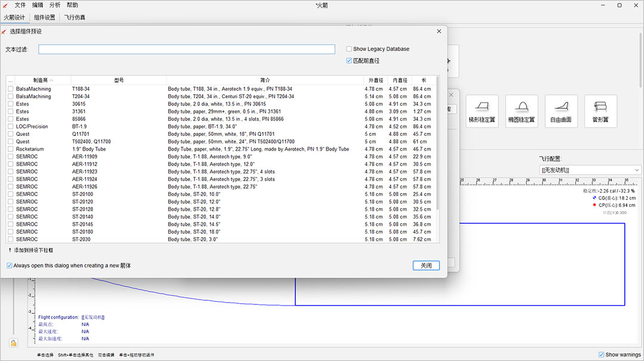Screen dimensions: 644x361
Task: Click the 关闭 button
Action: click(426, 266)
